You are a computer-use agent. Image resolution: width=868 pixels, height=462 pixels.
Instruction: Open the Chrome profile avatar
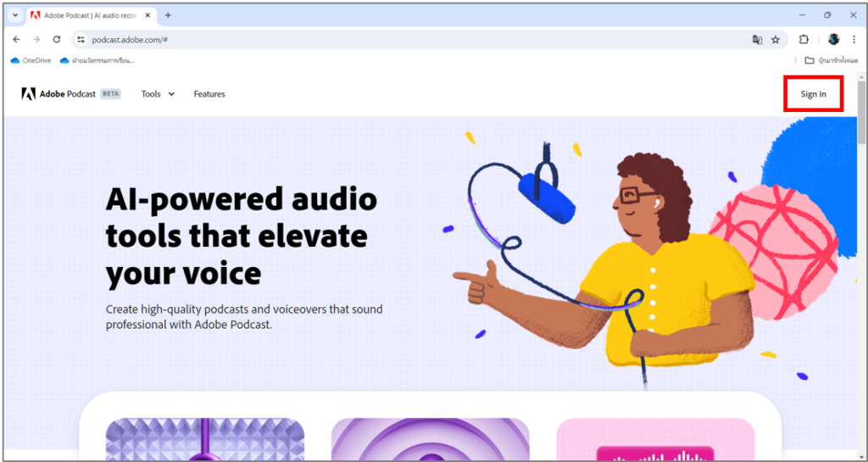(x=834, y=39)
